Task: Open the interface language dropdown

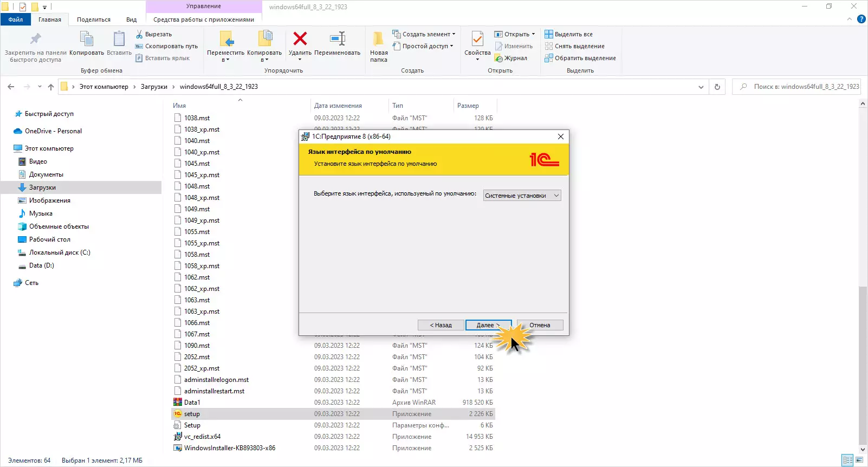Action: pyautogui.click(x=522, y=196)
